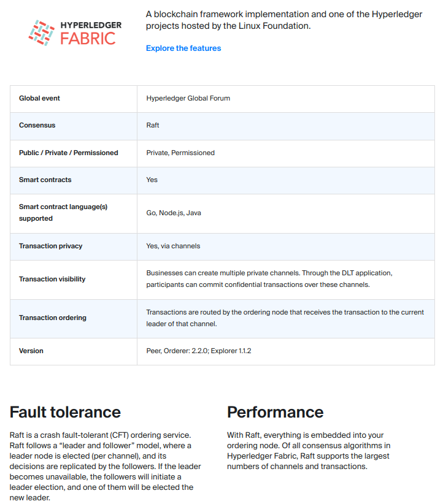Click the "Performance" heading
Image resolution: width=443 pixels, height=504 pixels.
click(275, 411)
